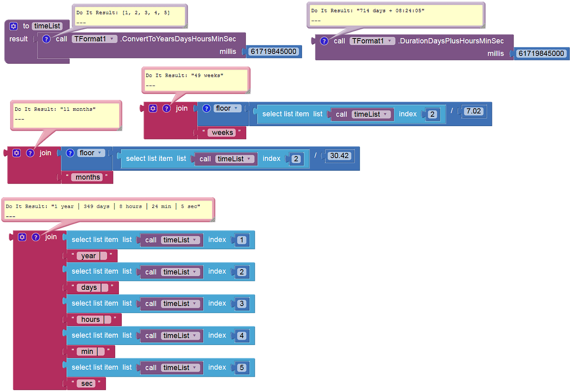
Task: Click the comment icon on the weeks join block
Action: 166,108
